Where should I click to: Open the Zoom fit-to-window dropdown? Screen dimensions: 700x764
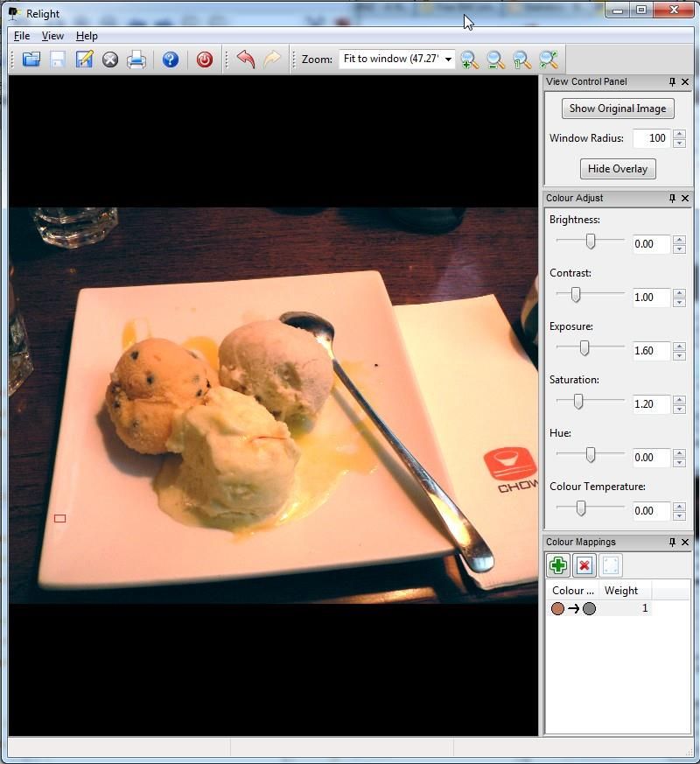tap(449, 60)
